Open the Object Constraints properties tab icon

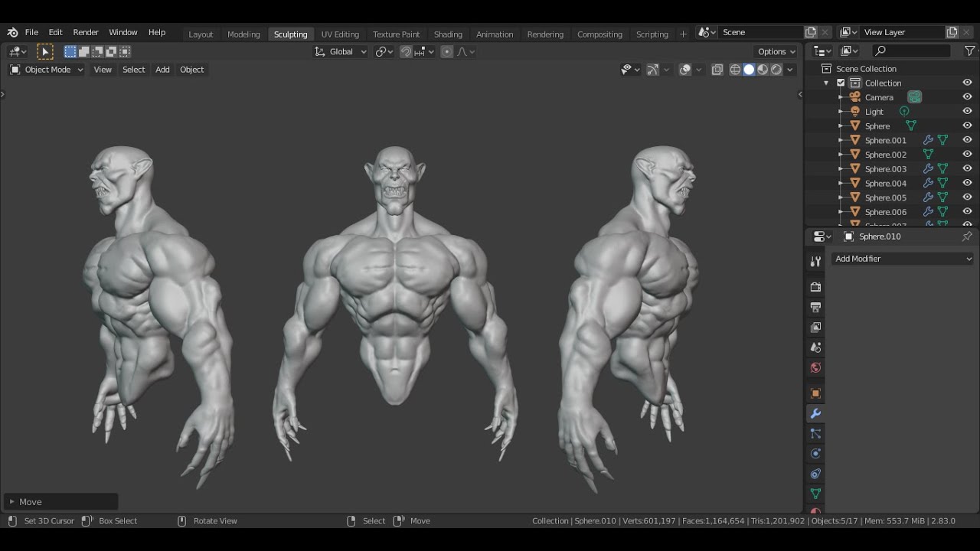[x=815, y=474]
